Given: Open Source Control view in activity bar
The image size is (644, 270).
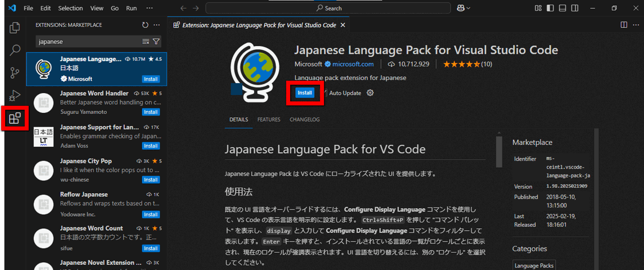Looking at the screenshot, I should 15,73.
